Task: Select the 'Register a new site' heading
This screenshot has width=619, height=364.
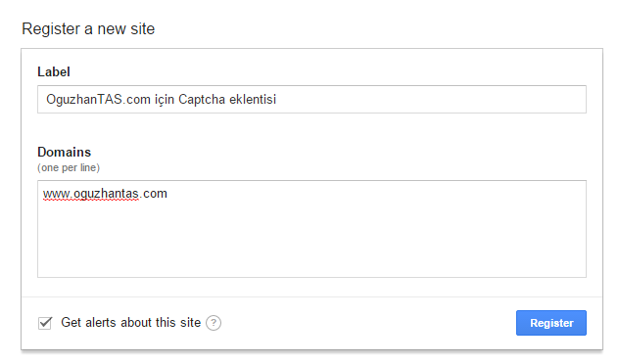Action: coord(88,28)
